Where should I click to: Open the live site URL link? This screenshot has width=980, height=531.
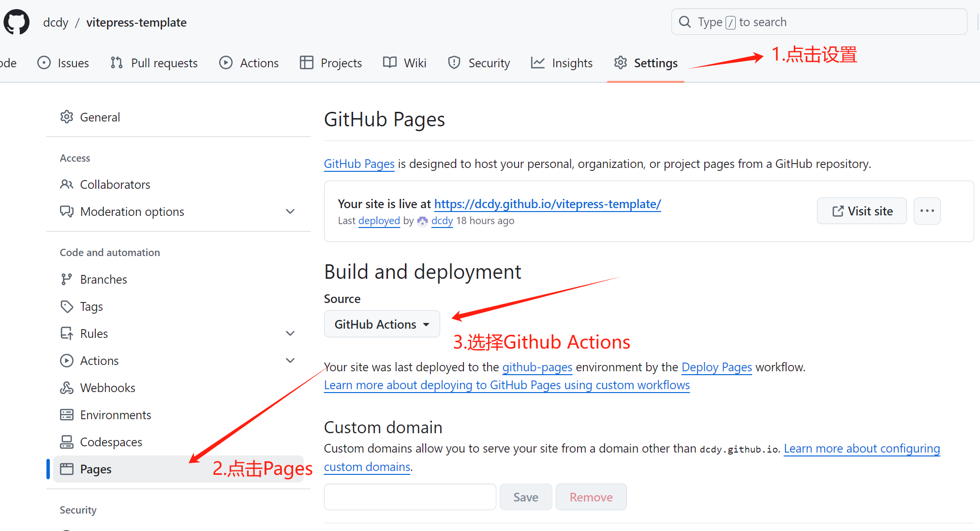(548, 204)
